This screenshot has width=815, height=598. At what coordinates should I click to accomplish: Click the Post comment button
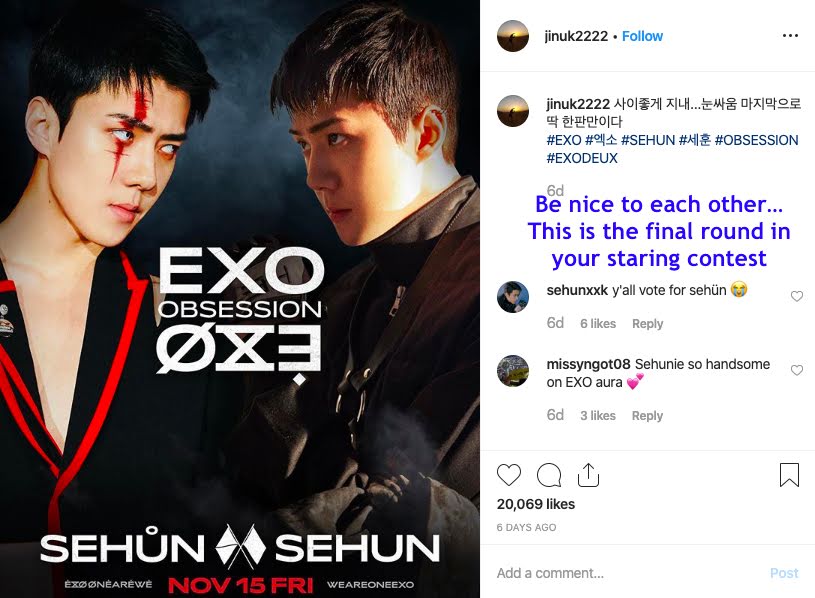784,573
